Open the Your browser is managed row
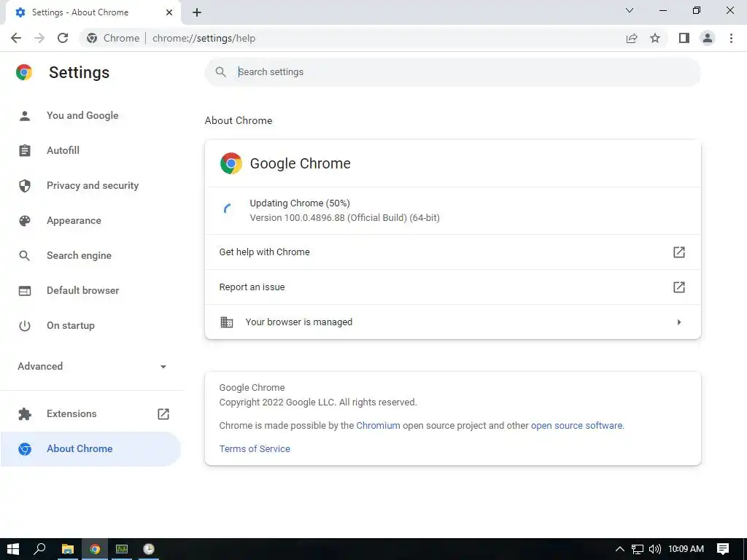747x560 pixels. [452, 322]
